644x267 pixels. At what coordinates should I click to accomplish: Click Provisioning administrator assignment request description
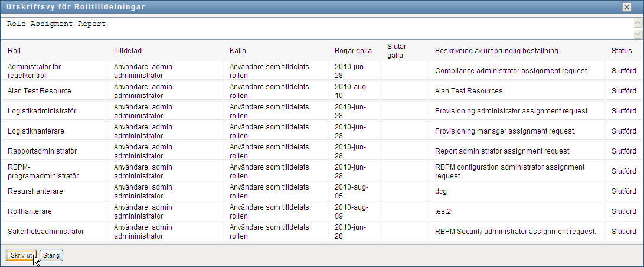(512, 111)
